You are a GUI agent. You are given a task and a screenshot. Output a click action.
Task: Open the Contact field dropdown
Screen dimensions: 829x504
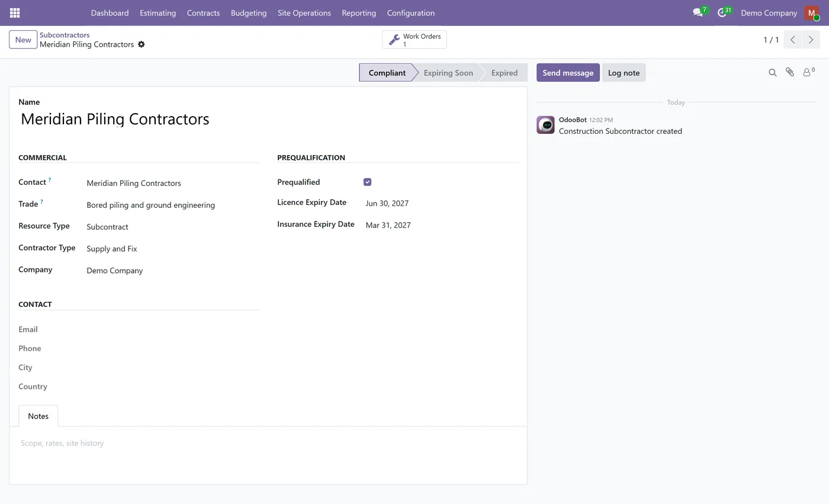tap(172, 183)
